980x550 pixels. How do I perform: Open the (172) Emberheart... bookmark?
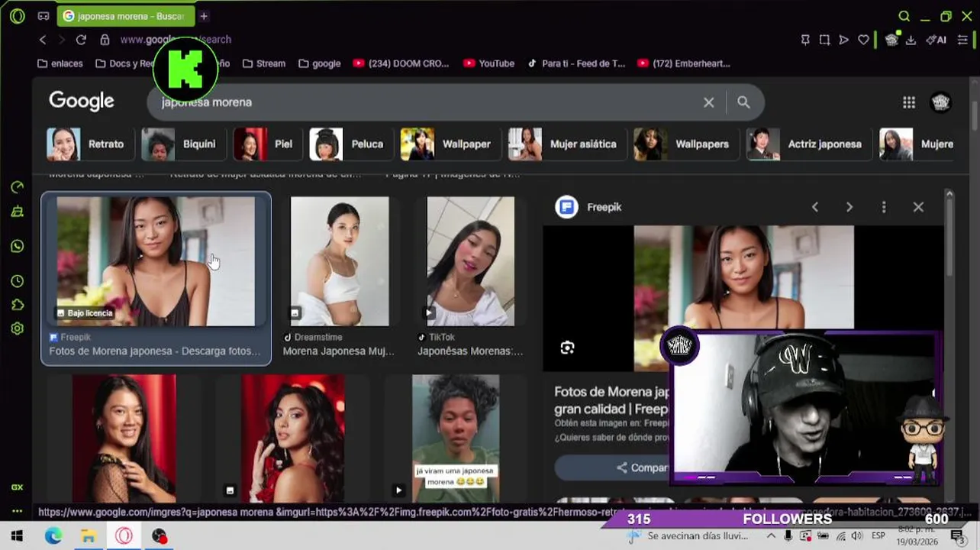point(684,63)
